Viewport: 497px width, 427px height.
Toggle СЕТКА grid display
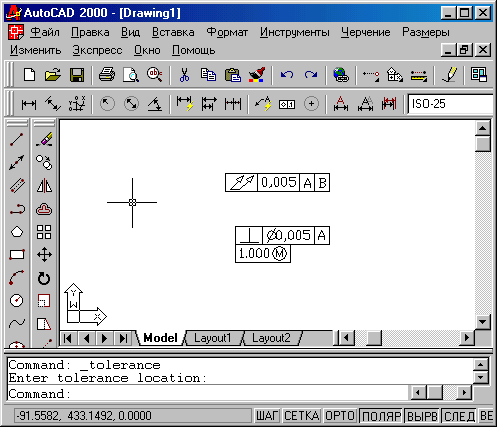tap(302, 416)
